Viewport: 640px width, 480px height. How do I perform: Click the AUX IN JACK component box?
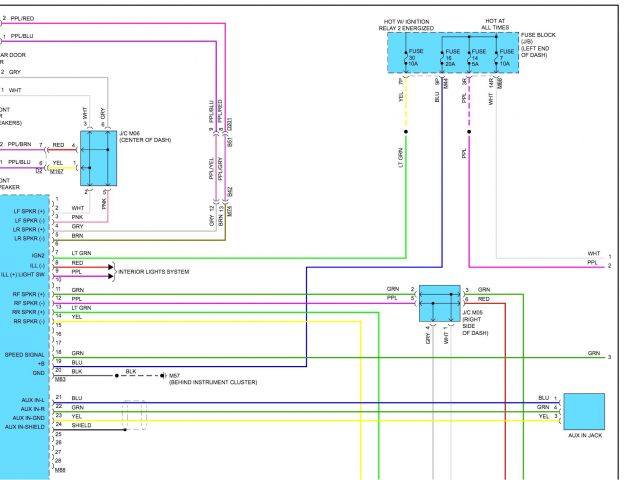click(x=584, y=412)
